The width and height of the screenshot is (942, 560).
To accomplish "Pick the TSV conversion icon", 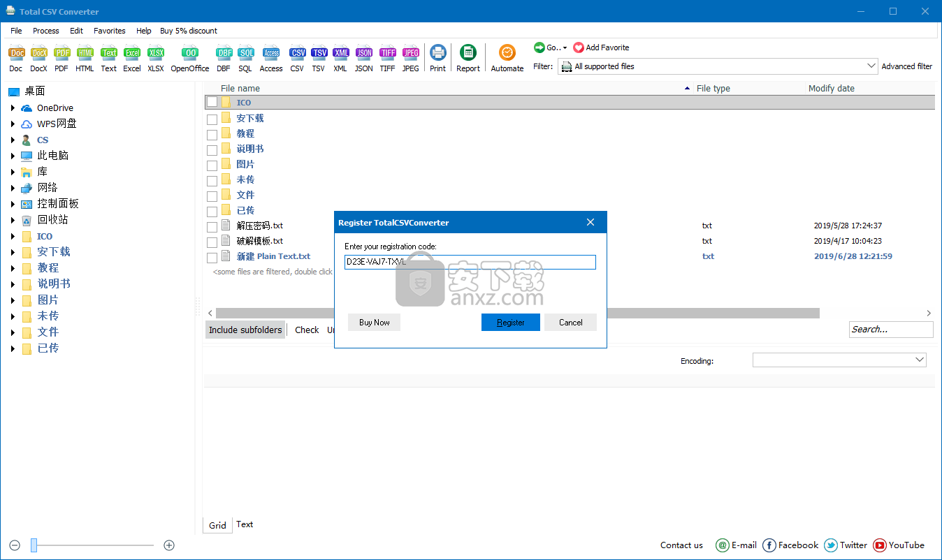I will click(x=319, y=53).
